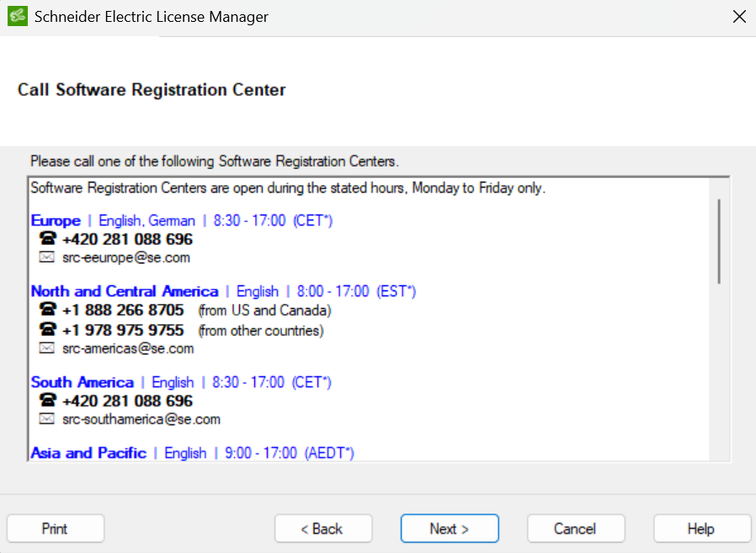Click the Europe hours 8:30 - 17:00 (CET*)
This screenshot has height=553, width=756.
click(273, 221)
